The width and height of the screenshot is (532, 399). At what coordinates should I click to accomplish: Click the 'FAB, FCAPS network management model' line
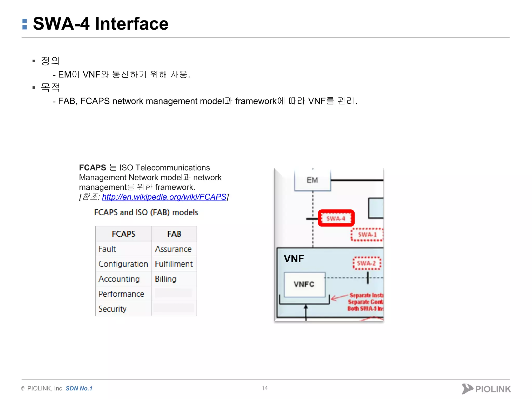tap(205, 101)
